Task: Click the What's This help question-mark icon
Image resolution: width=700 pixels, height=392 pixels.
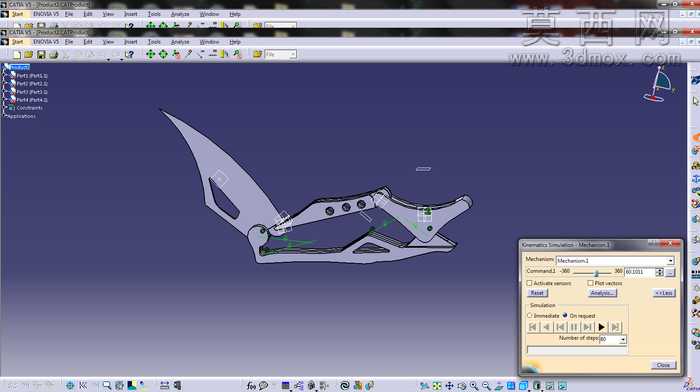Action: [129, 54]
